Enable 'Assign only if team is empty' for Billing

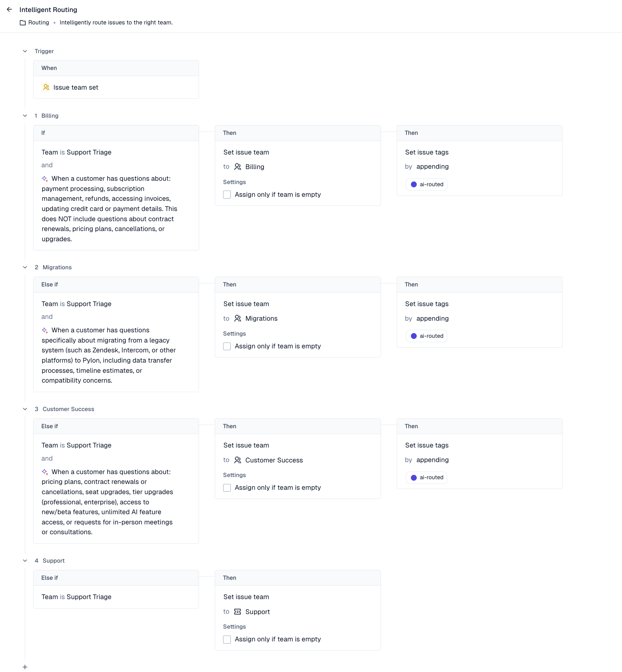pos(227,195)
